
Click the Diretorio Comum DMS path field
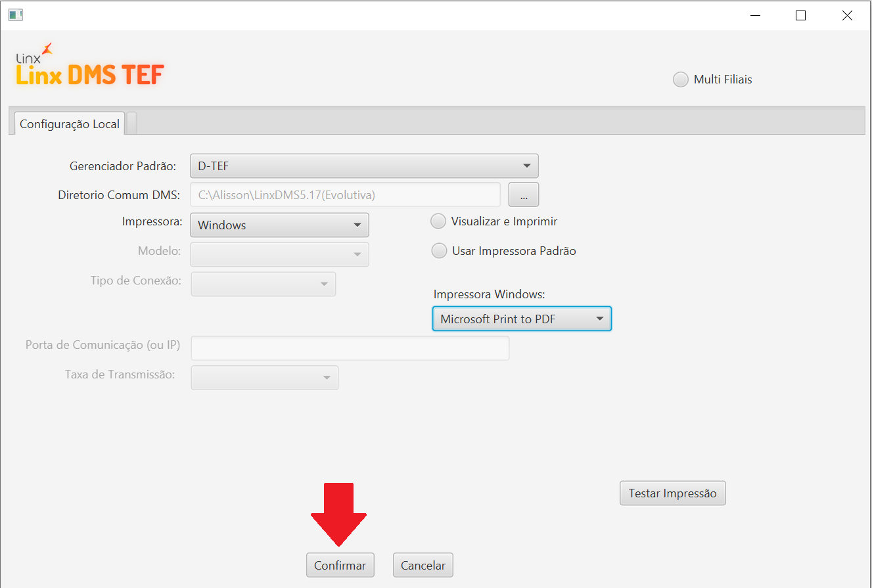(x=346, y=194)
